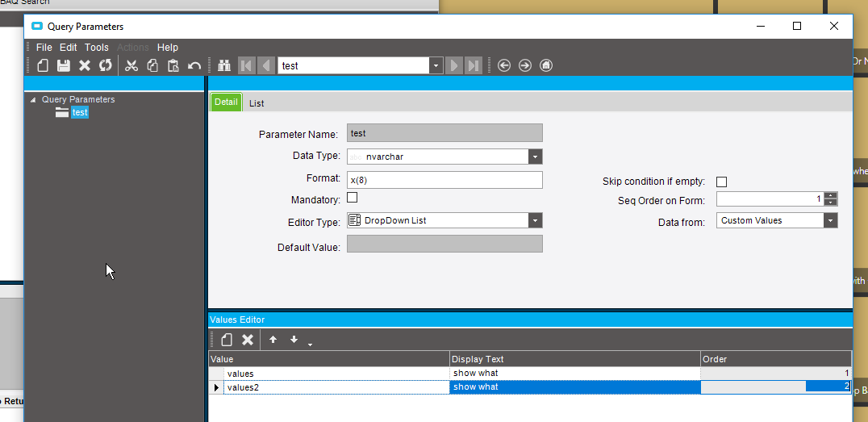Select Order cell showing 1
This screenshot has width=868, height=422.
click(776, 374)
